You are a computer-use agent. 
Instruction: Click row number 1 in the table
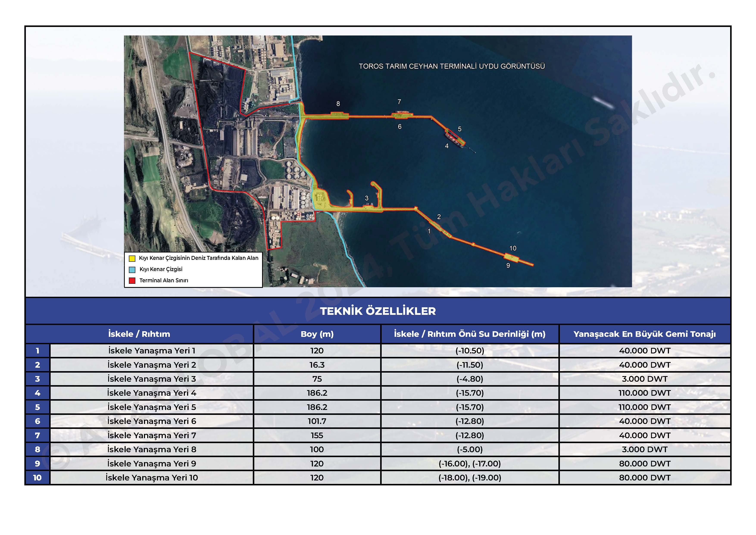click(x=37, y=351)
